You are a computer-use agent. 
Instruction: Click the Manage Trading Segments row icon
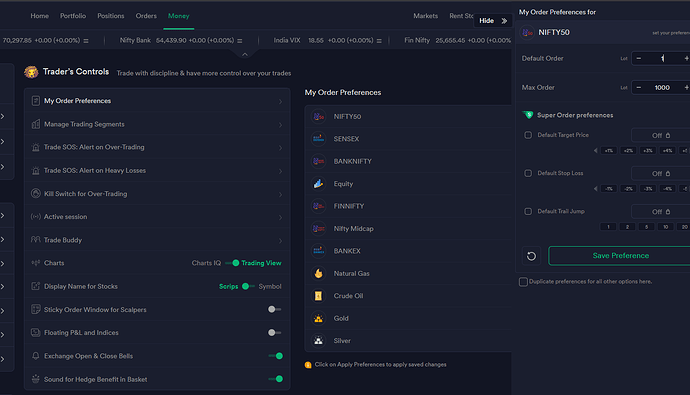[36, 124]
